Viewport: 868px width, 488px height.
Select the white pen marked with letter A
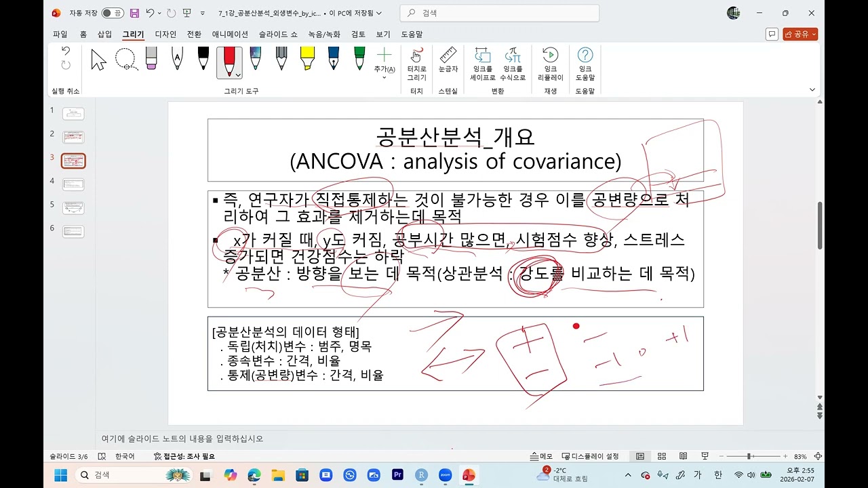click(x=177, y=58)
